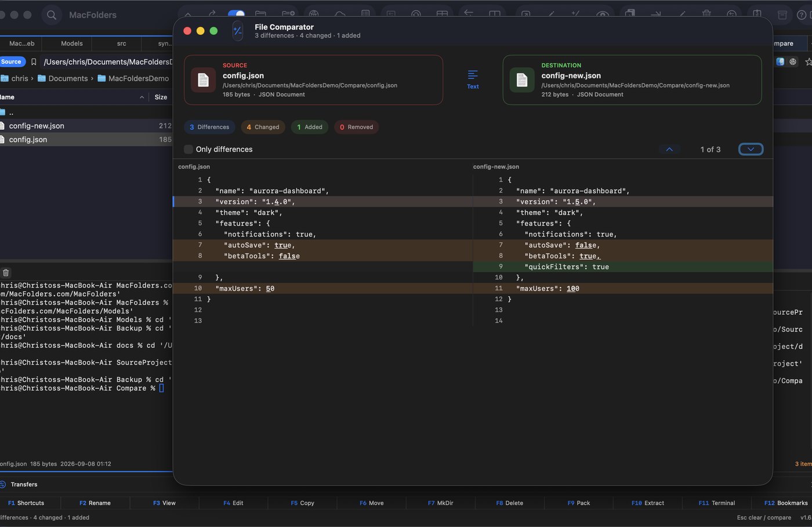
Task: Click the destination panel config-new.json file name
Action: point(571,75)
